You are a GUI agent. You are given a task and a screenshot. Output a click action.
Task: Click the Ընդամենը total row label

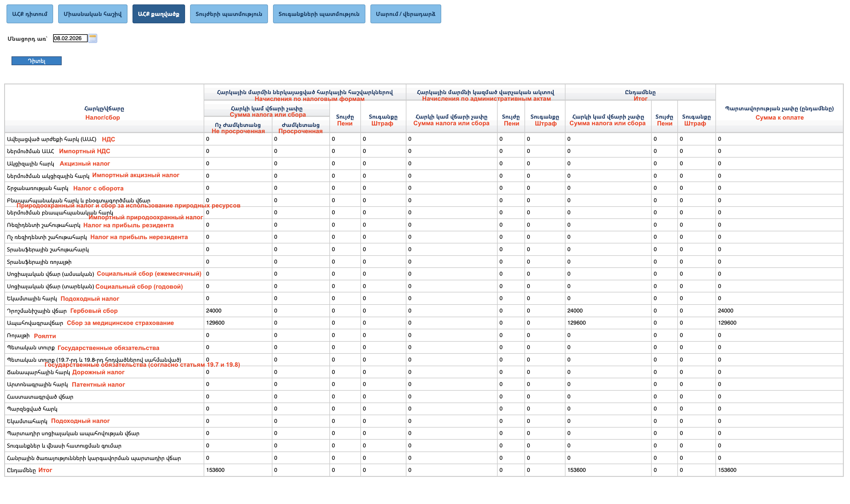click(x=21, y=470)
